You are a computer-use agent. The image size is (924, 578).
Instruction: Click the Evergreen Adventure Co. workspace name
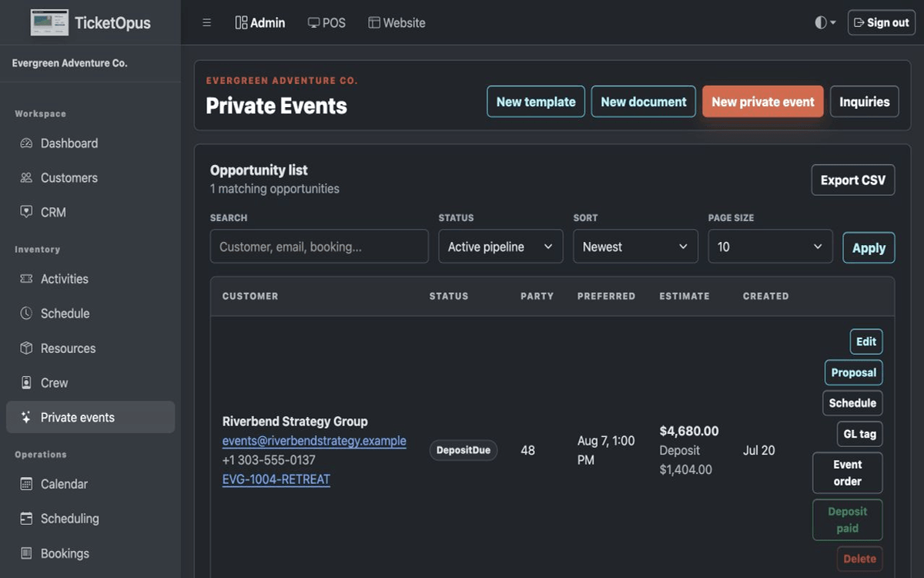(x=70, y=63)
